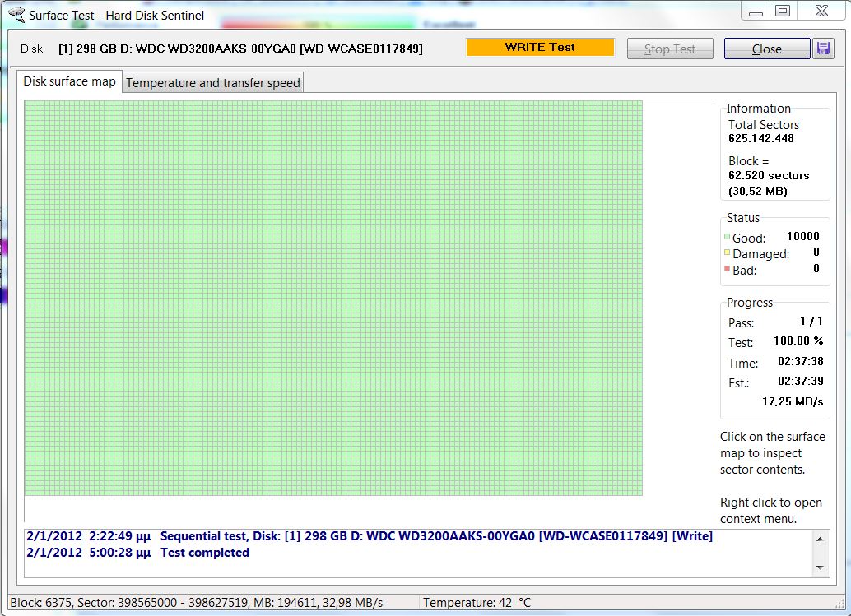
Task: Click the red Bad status color swatch
Action: click(x=727, y=268)
